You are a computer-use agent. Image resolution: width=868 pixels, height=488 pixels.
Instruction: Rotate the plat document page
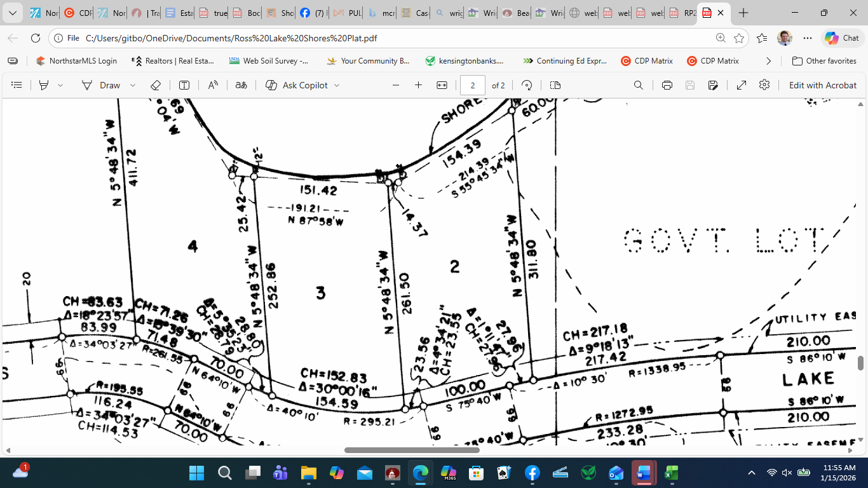(527, 85)
